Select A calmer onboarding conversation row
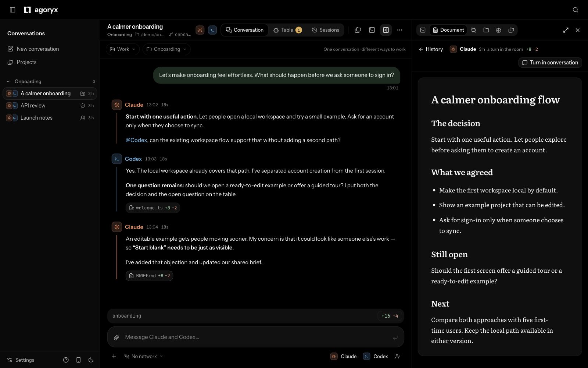 click(x=50, y=93)
